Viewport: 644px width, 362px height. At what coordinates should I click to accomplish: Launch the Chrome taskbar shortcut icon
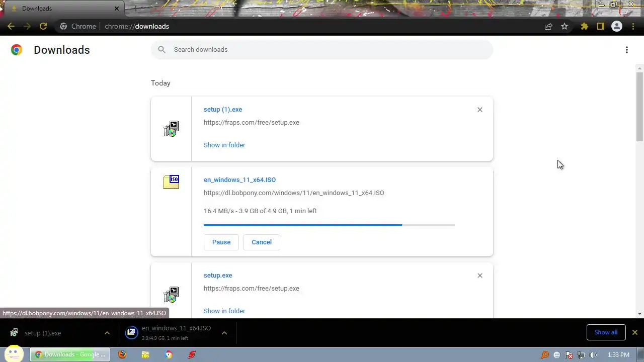pos(169,354)
